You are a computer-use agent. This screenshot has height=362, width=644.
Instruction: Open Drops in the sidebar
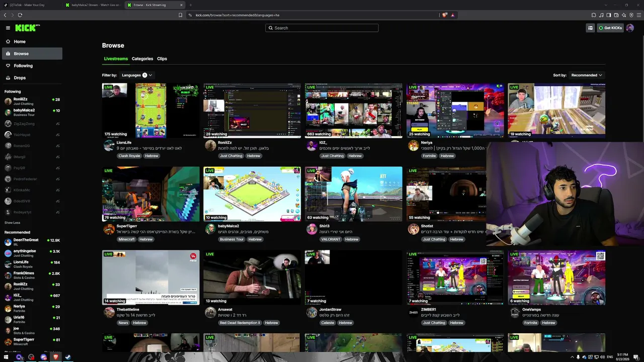click(32, 78)
